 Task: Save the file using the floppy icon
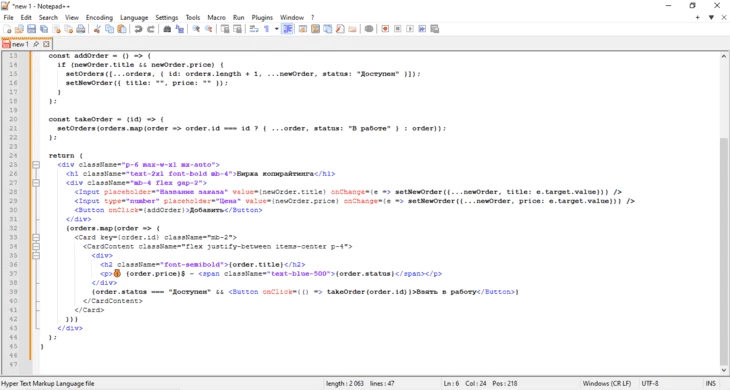pyautogui.click(x=31, y=29)
